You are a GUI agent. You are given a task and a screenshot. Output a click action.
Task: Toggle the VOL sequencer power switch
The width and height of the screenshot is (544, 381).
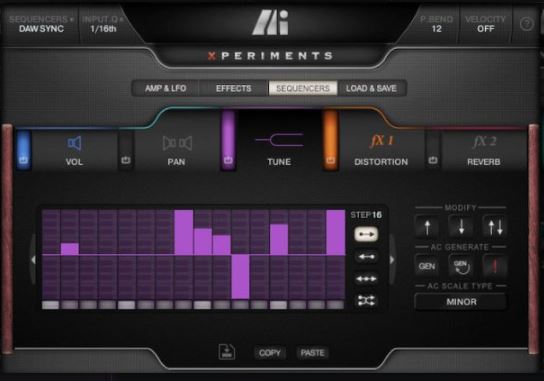click(24, 150)
